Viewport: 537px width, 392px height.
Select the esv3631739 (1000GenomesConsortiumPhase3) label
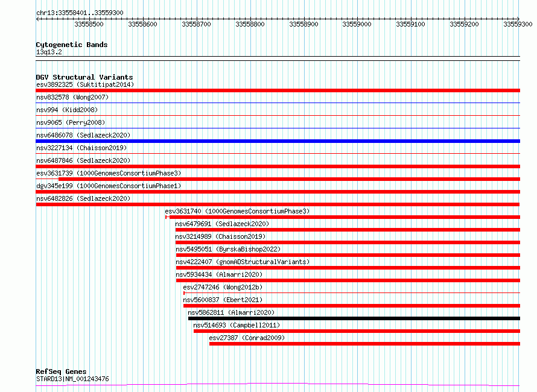pos(109,173)
